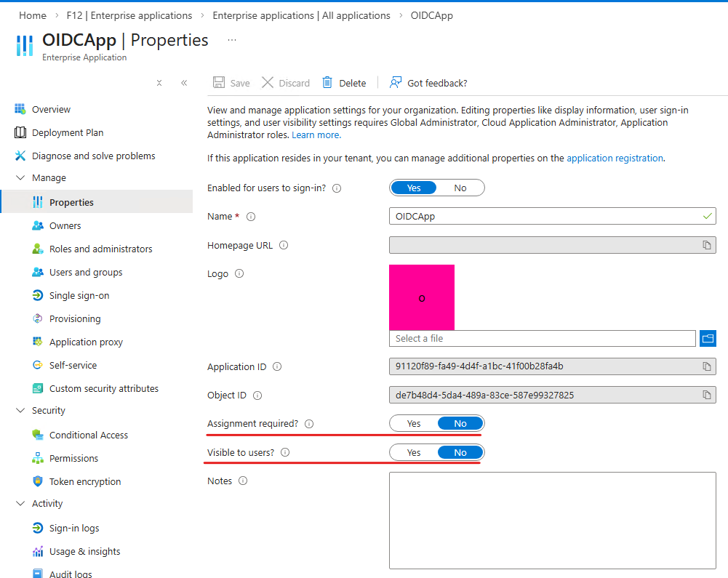Image resolution: width=728 pixels, height=578 pixels.
Task: Click into the Notes text area
Action: pyautogui.click(x=552, y=520)
